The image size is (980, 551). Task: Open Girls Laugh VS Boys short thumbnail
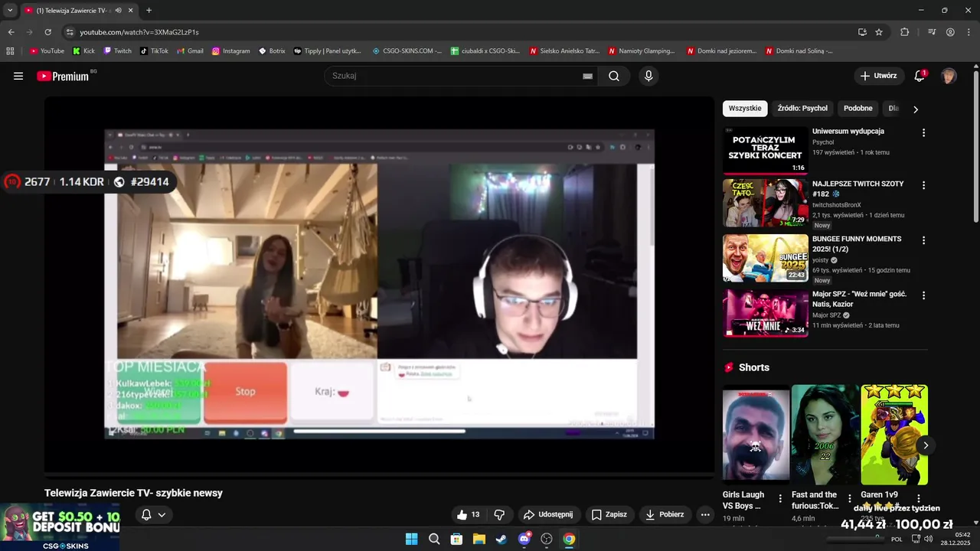coord(756,435)
